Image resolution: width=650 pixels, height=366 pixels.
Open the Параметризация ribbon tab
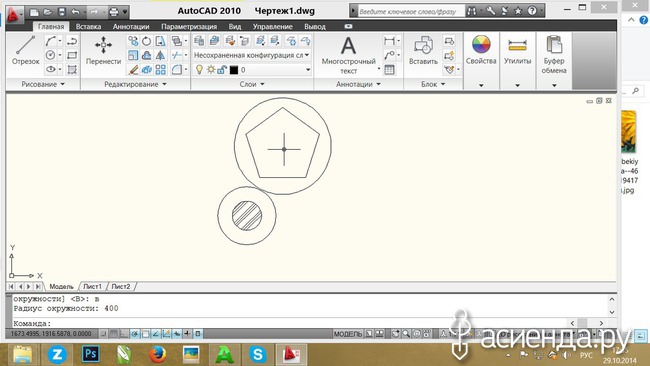[189, 27]
